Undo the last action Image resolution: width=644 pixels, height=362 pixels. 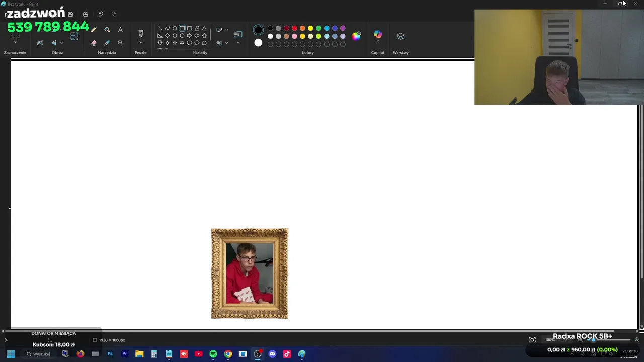[x=101, y=14]
